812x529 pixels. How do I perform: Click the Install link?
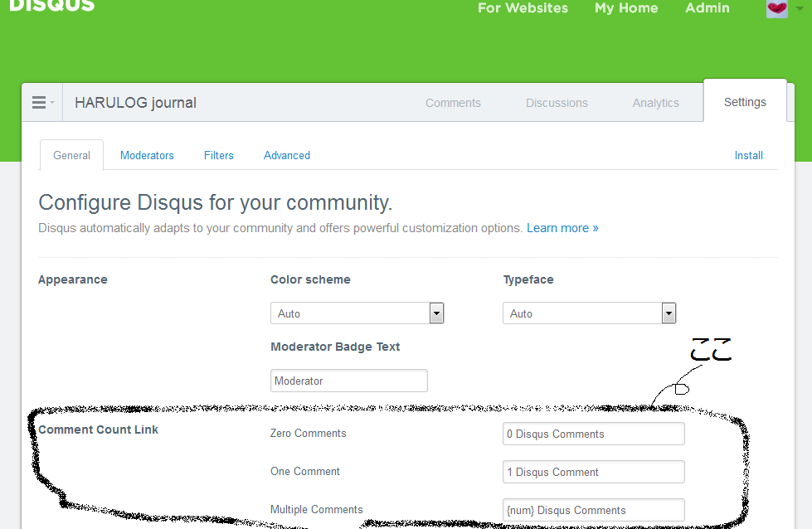point(748,155)
